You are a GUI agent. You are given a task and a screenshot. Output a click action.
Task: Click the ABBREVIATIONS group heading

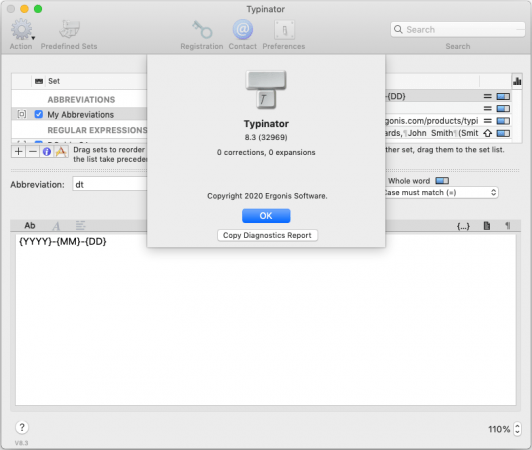81,99
